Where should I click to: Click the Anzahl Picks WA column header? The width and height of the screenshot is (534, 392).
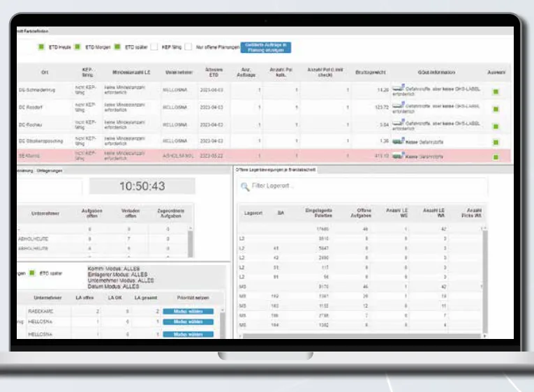click(x=471, y=213)
